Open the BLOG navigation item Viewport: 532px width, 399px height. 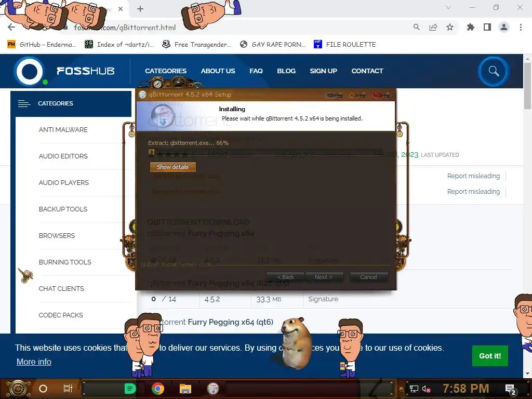click(286, 71)
